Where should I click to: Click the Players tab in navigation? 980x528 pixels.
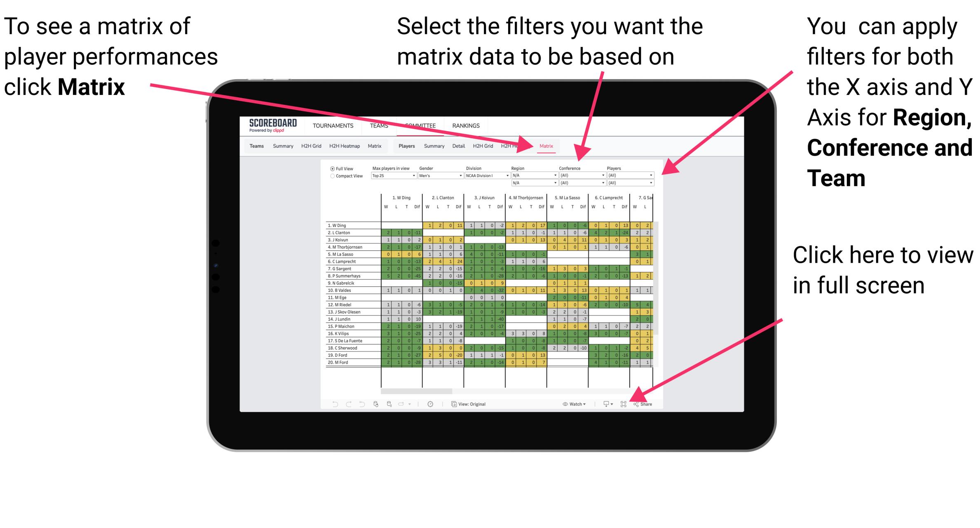[x=406, y=145]
